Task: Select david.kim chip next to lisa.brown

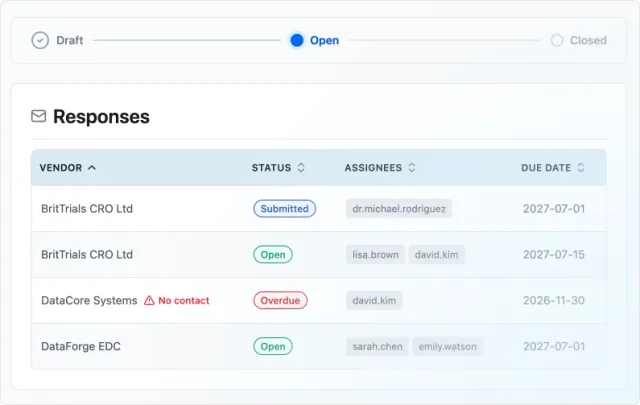Action: (x=436, y=255)
